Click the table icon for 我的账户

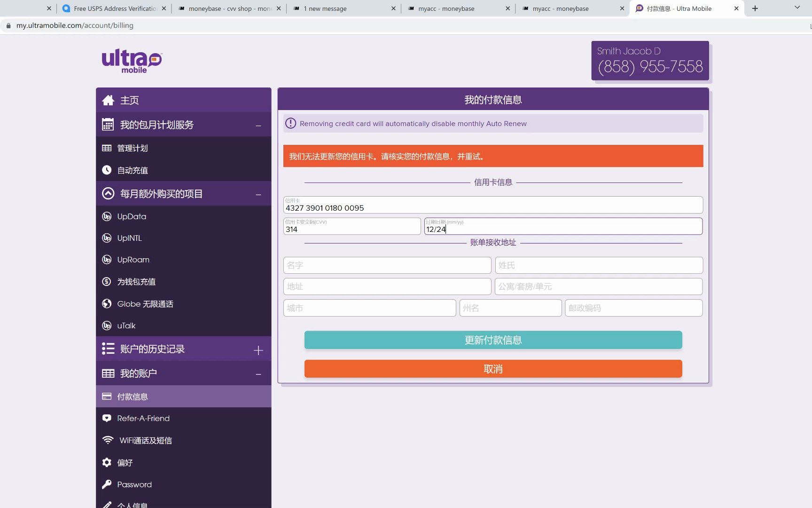[x=108, y=373]
